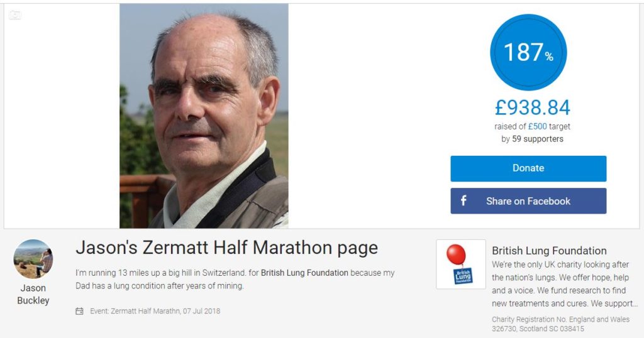Click the Donate button
This screenshot has width=644, height=338.
pos(528,168)
